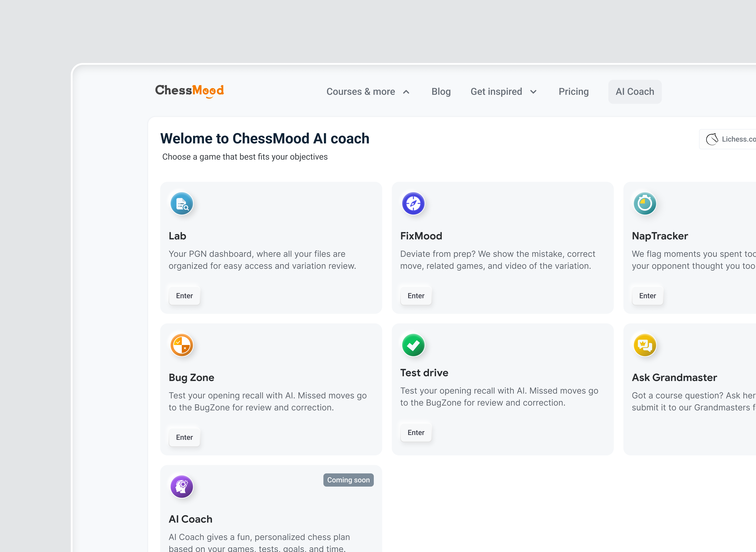Click the NapTracker card title
The image size is (756, 552).
pyautogui.click(x=660, y=236)
